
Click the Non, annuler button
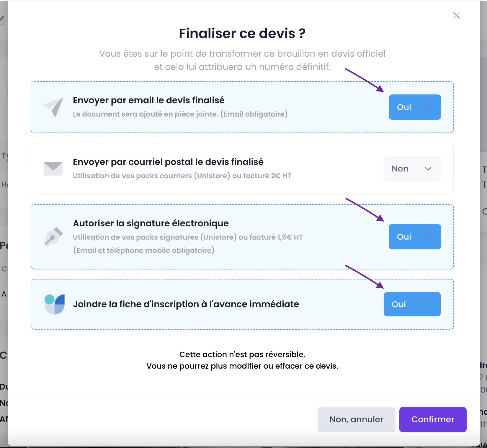(x=356, y=419)
